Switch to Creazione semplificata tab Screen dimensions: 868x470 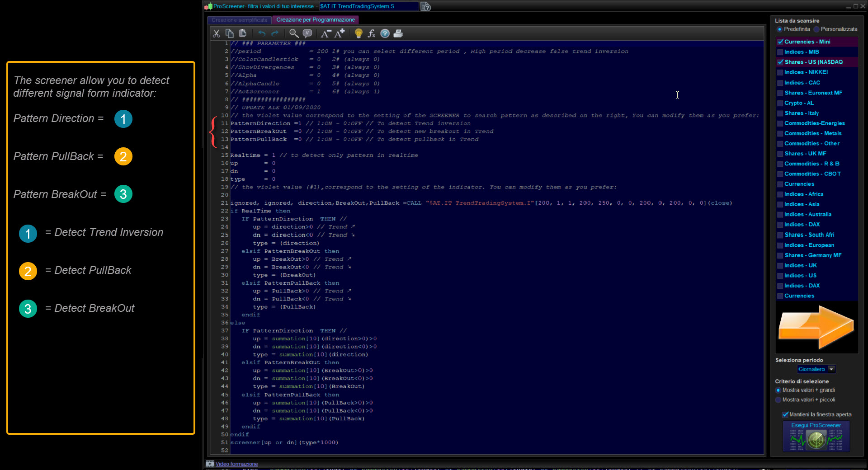[240, 20]
